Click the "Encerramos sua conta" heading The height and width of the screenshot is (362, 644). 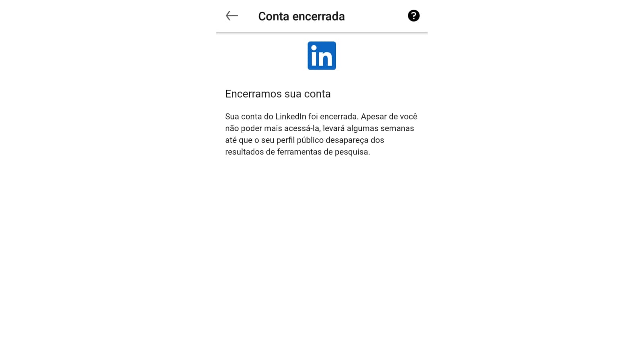pyautogui.click(x=278, y=94)
